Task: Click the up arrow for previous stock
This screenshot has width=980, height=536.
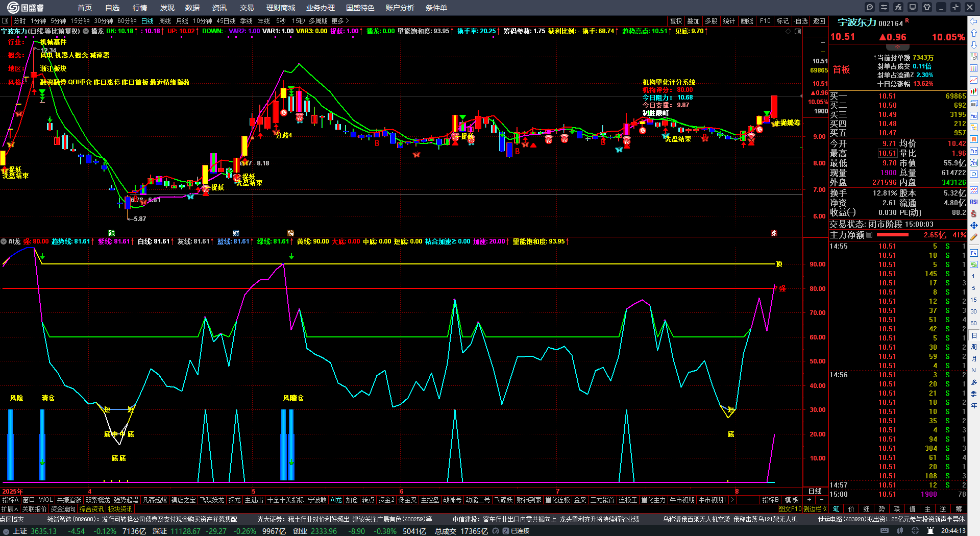Action: click(974, 33)
